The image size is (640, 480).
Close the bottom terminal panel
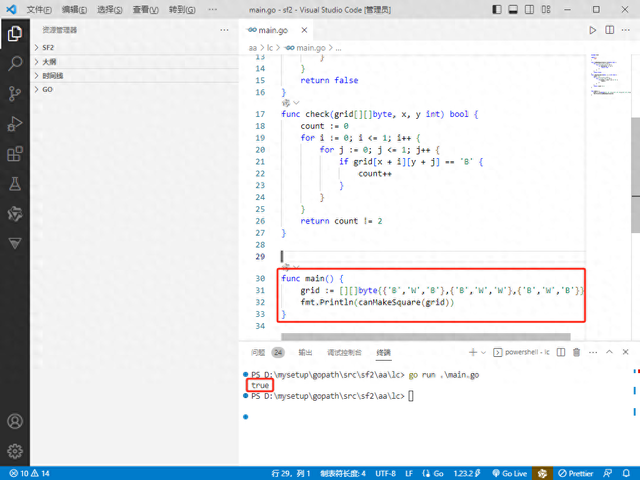(625, 352)
